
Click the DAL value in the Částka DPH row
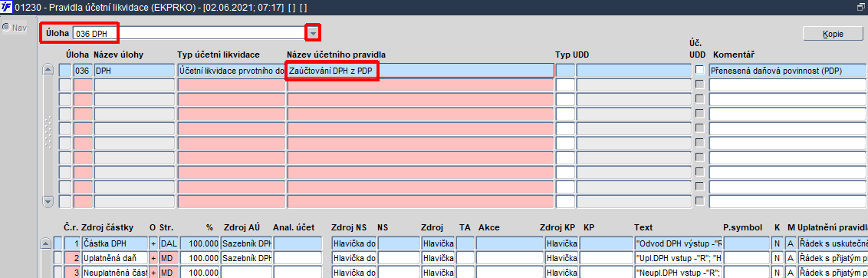pyautogui.click(x=168, y=243)
